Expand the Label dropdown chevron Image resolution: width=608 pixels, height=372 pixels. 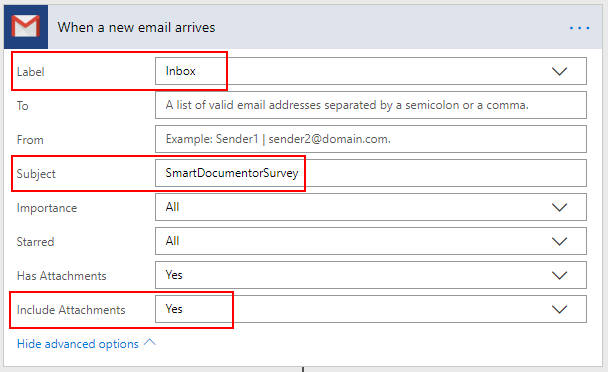pyautogui.click(x=559, y=71)
